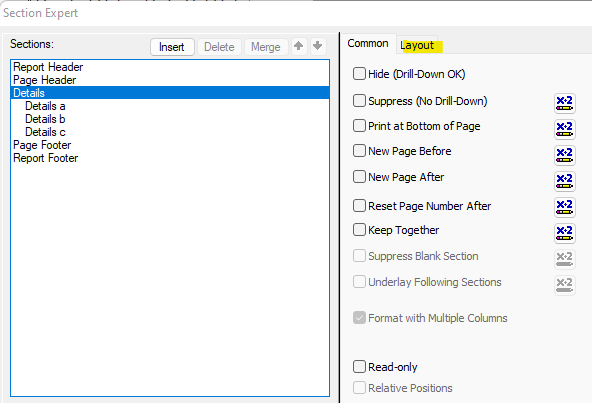Choose Details a subsection
Screen dimensions: 592x403
coord(170,106)
